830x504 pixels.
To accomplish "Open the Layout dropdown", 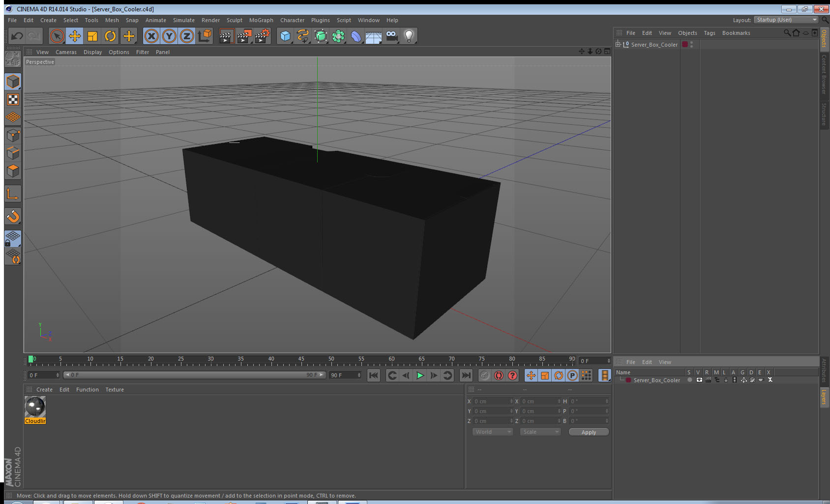I will click(786, 20).
